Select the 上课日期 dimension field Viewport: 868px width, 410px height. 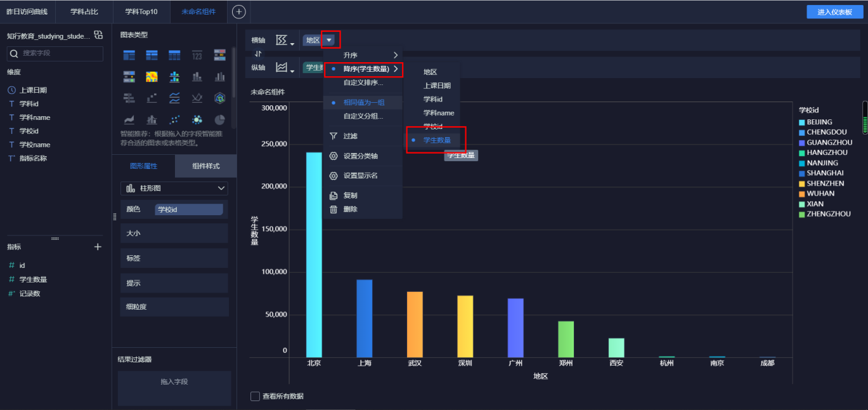pos(33,90)
